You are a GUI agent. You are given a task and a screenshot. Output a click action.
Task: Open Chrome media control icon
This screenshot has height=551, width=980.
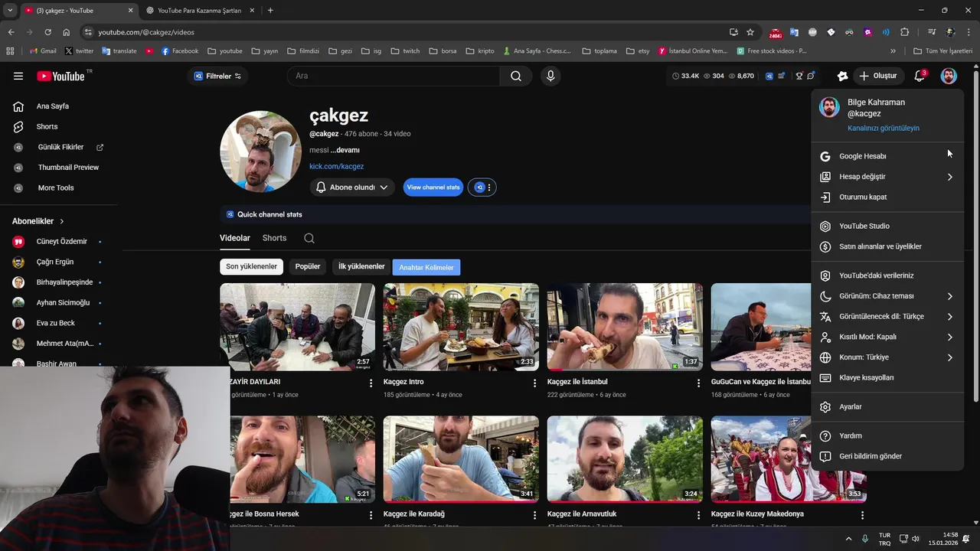click(x=932, y=32)
